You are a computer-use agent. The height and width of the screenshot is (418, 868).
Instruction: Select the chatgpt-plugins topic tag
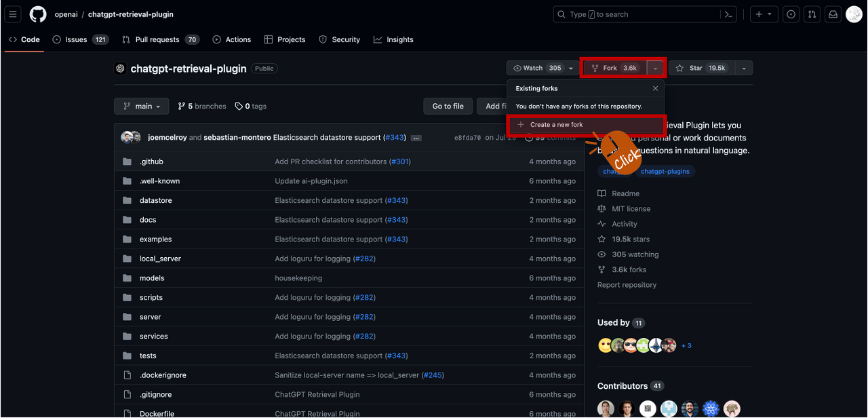pyautogui.click(x=665, y=171)
